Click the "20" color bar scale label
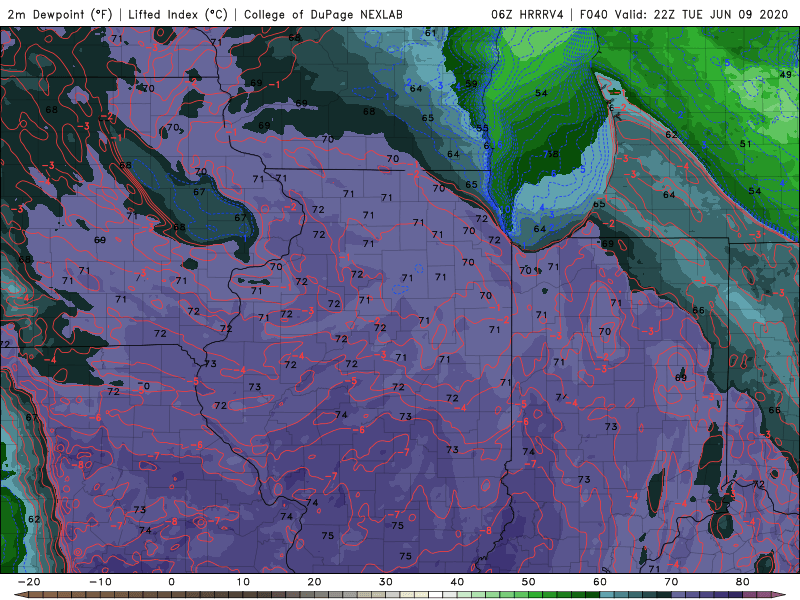800x600 pixels. (x=314, y=582)
